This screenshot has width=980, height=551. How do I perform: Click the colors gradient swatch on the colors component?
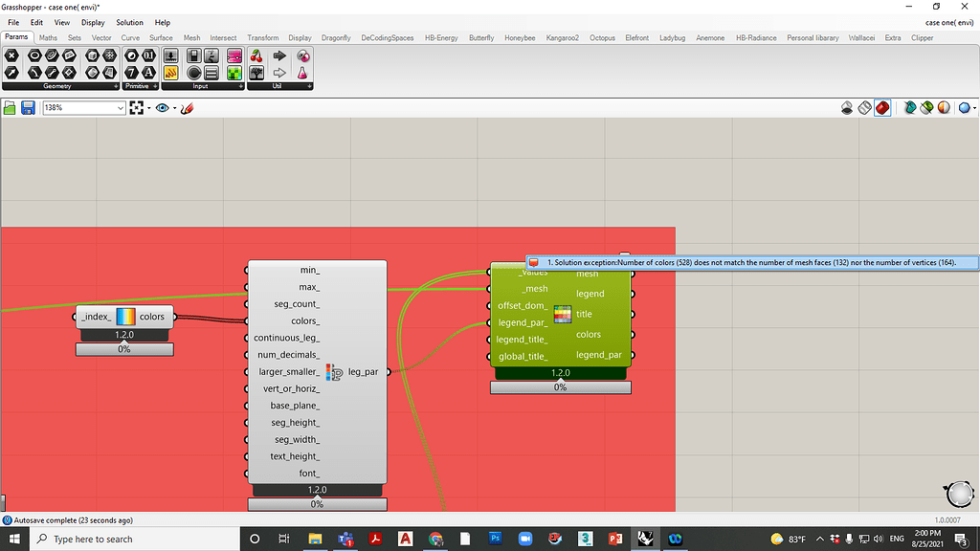pyautogui.click(x=125, y=317)
